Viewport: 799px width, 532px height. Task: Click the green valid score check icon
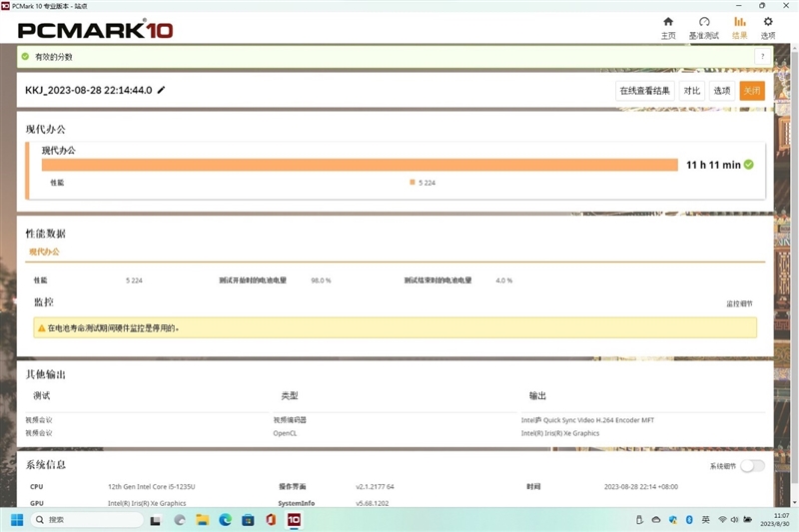tap(26, 57)
